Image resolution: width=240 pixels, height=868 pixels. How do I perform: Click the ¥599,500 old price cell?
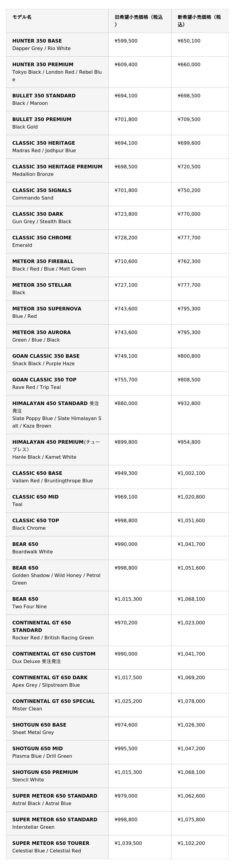126,41
